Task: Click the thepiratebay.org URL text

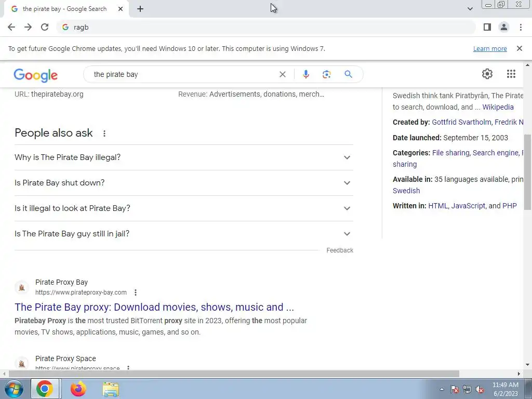Action: (x=57, y=95)
